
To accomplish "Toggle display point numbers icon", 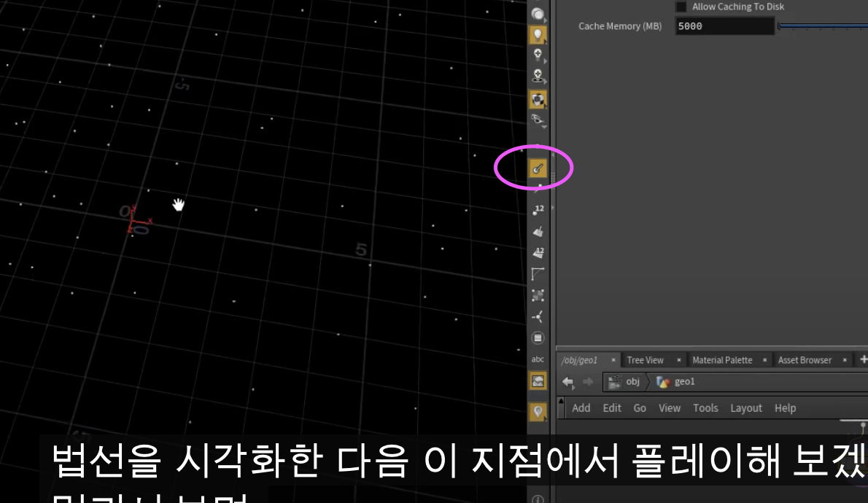I will click(x=538, y=210).
